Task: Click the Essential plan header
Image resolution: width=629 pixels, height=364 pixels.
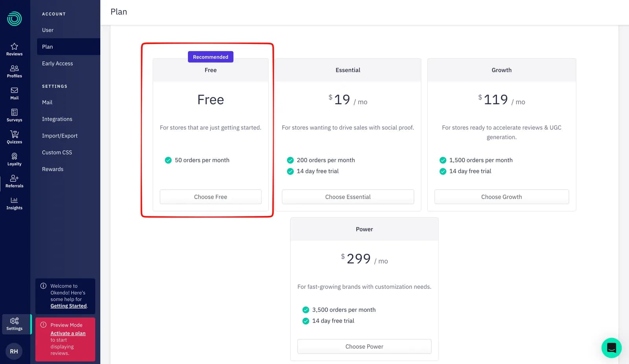Action: pos(348,70)
